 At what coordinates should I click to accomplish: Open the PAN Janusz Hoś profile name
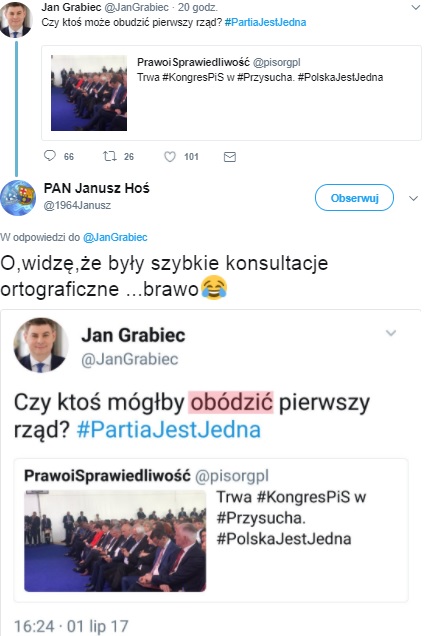pos(96,188)
